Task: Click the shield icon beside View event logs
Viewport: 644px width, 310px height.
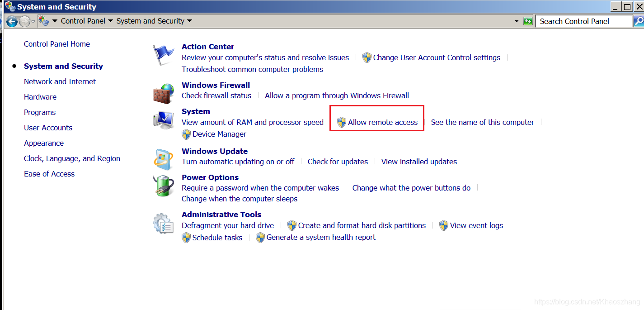Action: click(x=444, y=225)
